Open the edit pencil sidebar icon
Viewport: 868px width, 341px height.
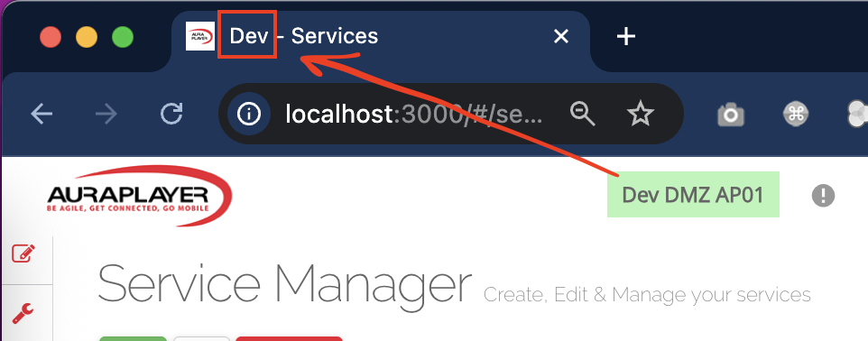click(x=23, y=253)
